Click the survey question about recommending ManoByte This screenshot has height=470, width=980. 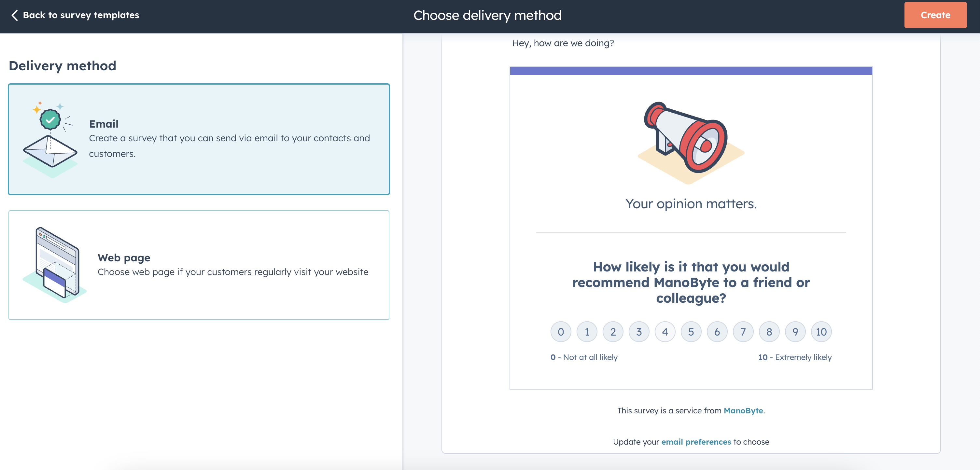pyautogui.click(x=691, y=283)
